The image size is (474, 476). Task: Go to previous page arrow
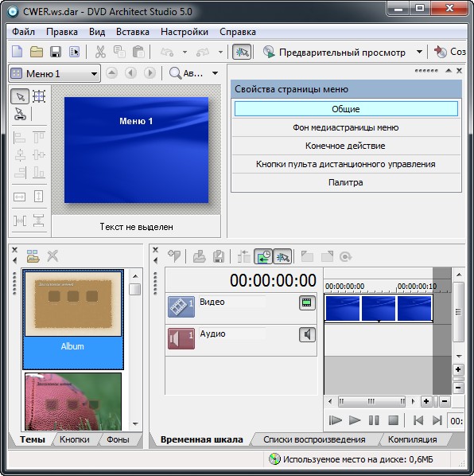130,73
